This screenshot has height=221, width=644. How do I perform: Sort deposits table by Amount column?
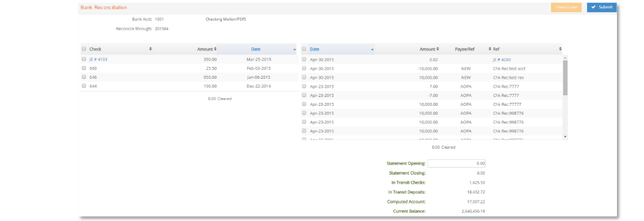pyautogui.click(x=406, y=49)
